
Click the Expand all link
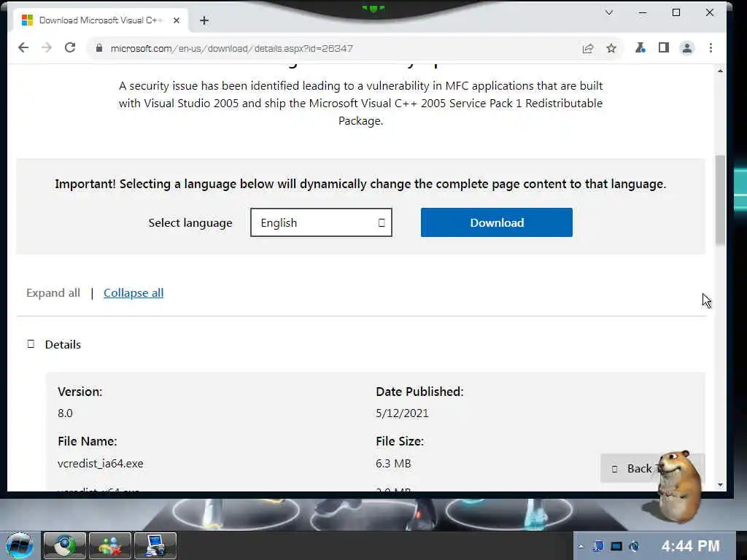(53, 293)
